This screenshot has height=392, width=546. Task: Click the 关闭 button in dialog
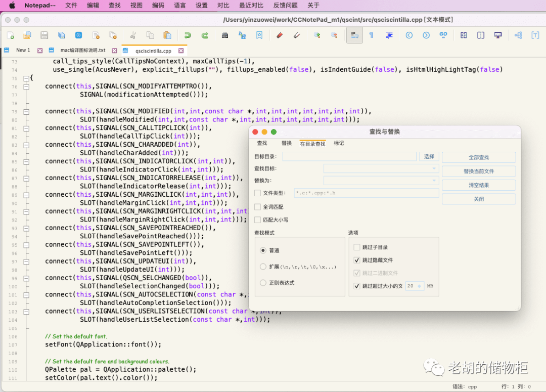point(479,199)
